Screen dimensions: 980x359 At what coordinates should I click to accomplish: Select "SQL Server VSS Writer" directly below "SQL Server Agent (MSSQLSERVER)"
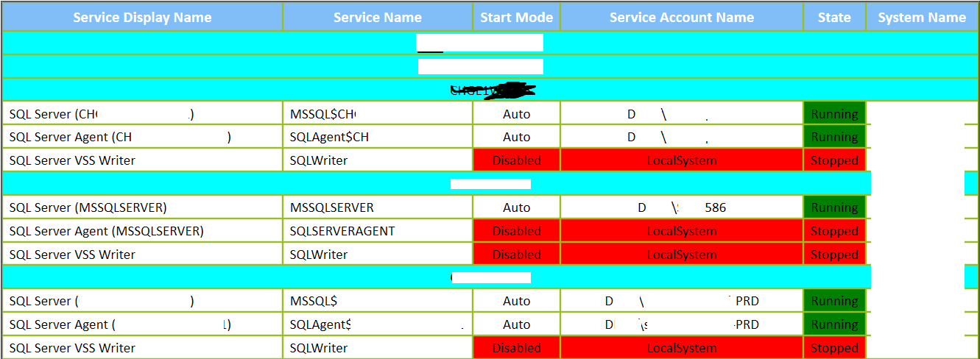point(142,255)
